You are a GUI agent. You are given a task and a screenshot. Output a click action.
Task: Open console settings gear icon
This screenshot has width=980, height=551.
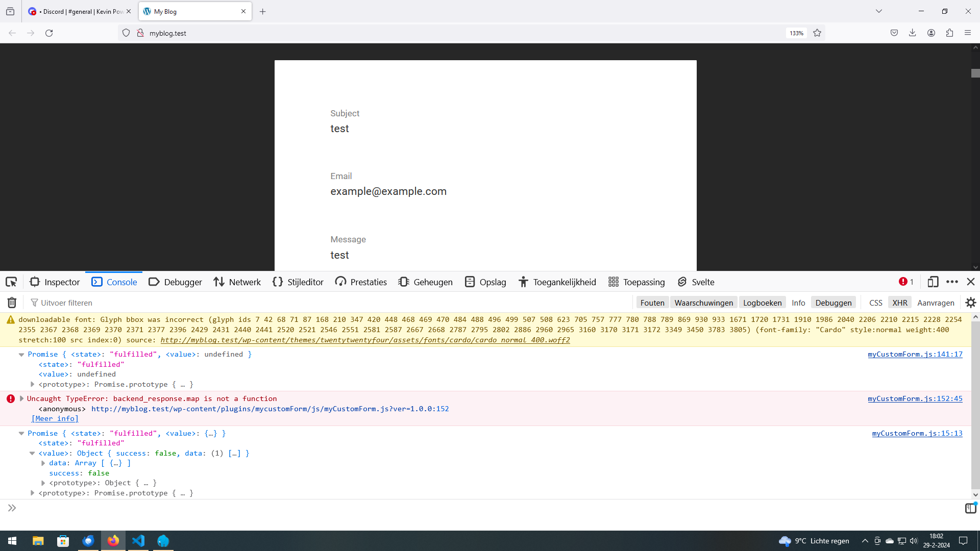click(970, 303)
